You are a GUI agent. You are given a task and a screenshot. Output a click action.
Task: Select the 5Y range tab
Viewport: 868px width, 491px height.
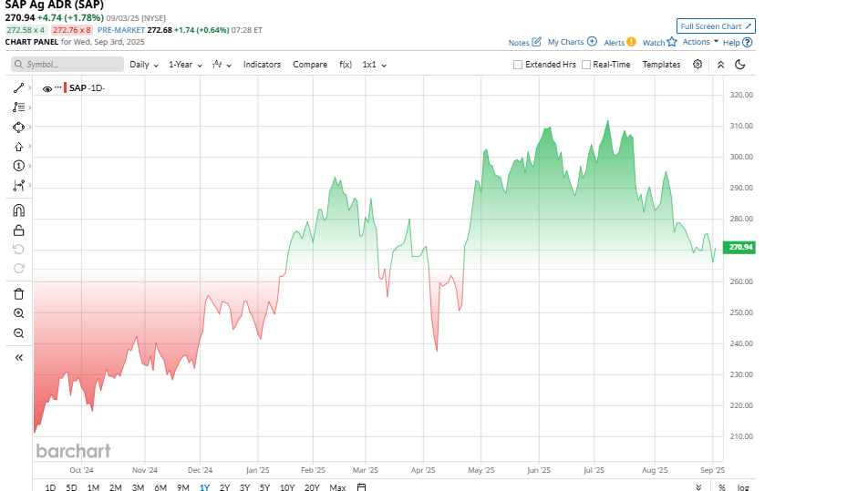coord(264,487)
